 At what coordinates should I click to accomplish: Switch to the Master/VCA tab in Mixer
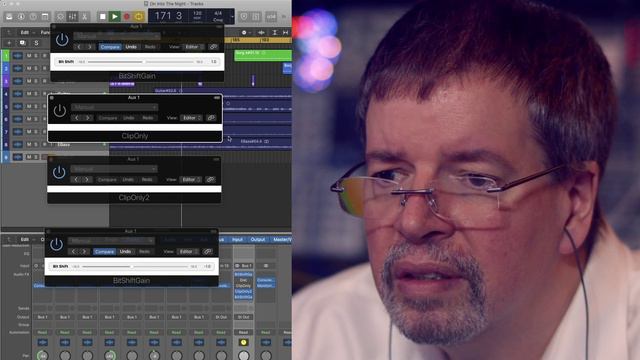[282, 240]
